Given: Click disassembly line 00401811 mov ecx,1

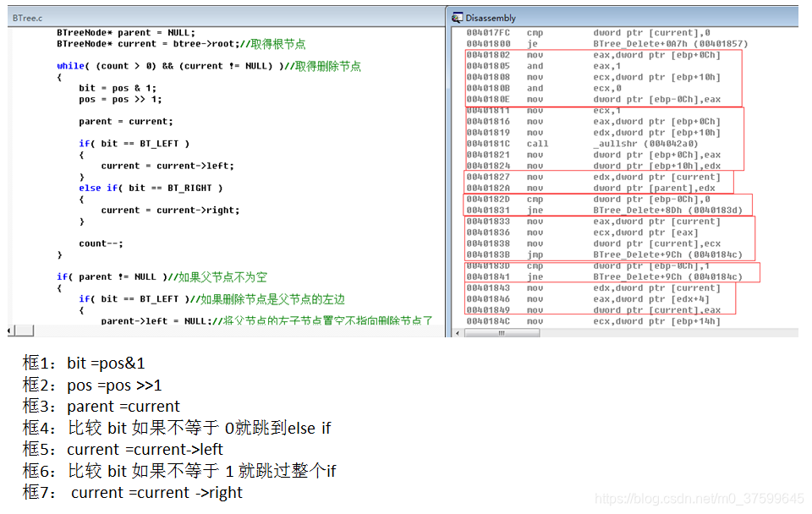Looking at the screenshot, I should [x=543, y=110].
